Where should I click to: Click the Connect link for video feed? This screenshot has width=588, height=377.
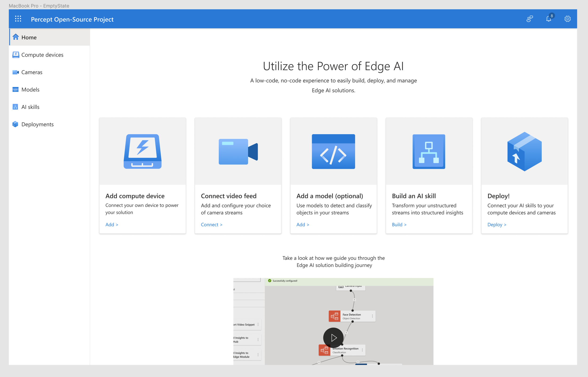[x=211, y=224]
